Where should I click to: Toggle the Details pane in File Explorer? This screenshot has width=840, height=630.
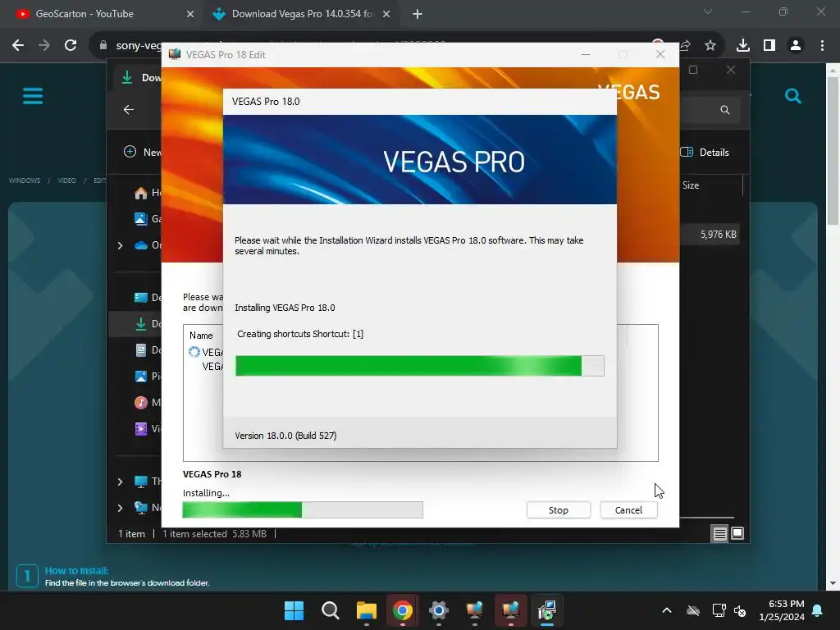[705, 152]
